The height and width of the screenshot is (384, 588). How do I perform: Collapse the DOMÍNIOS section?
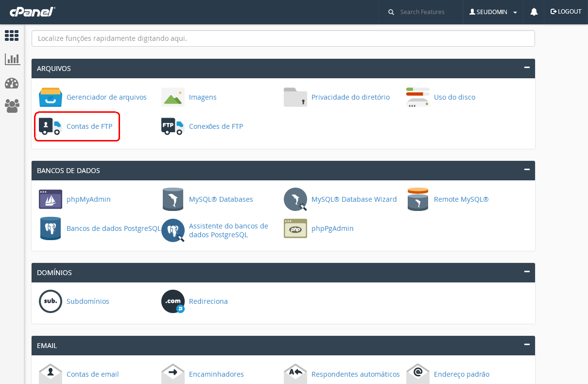(527, 272)
